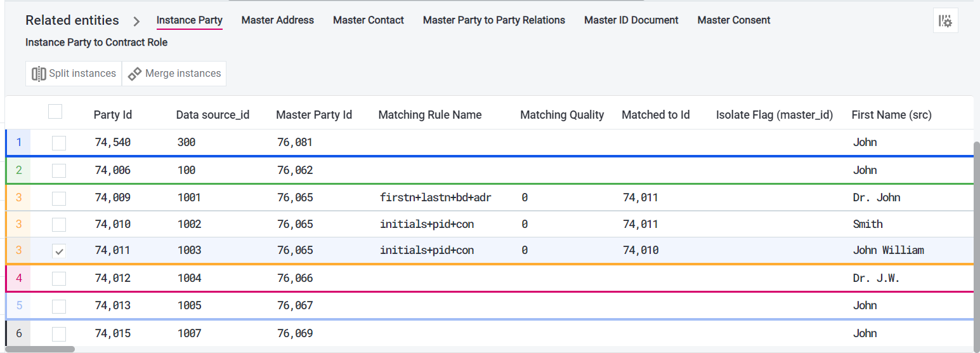Screen dimensions: 980x353
Task: Open the Master ID Document tab
Action: [631, 20]
